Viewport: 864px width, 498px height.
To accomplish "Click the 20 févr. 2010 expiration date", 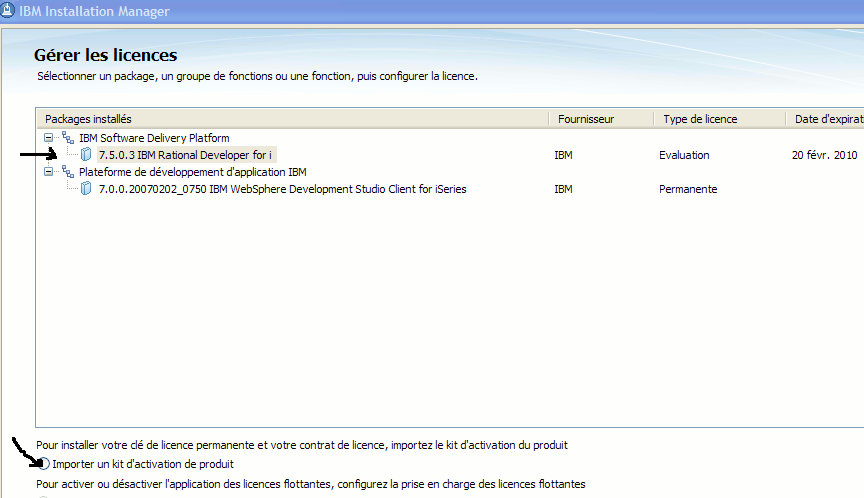I will click(x=824, y=155).
